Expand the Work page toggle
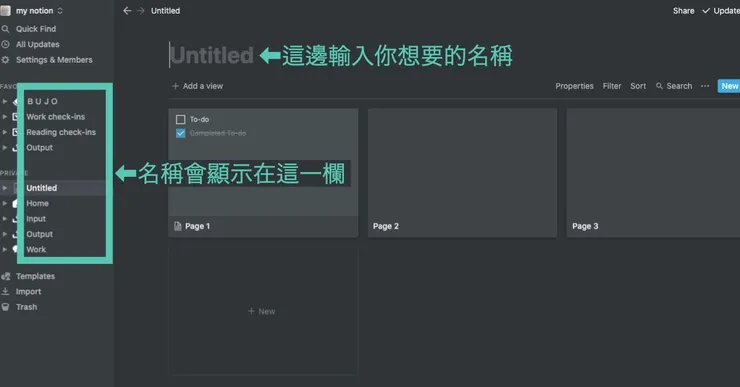 (5, 250)
